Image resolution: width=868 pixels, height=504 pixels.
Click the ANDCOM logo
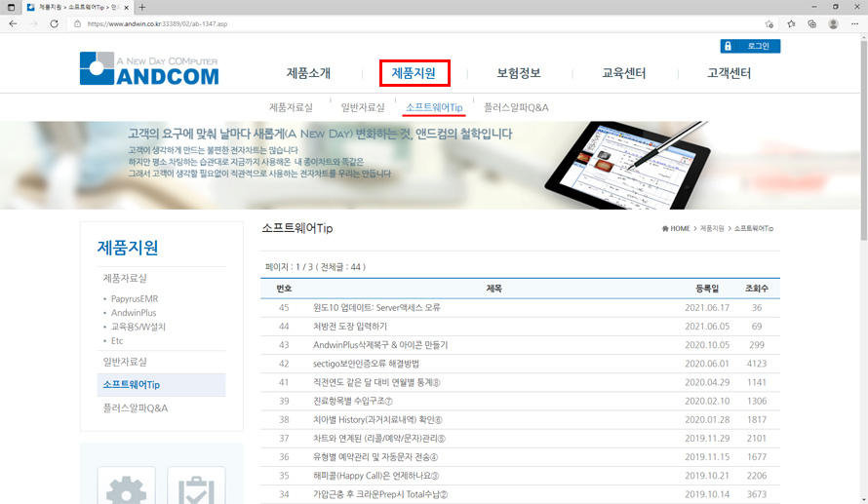[149, 68]
